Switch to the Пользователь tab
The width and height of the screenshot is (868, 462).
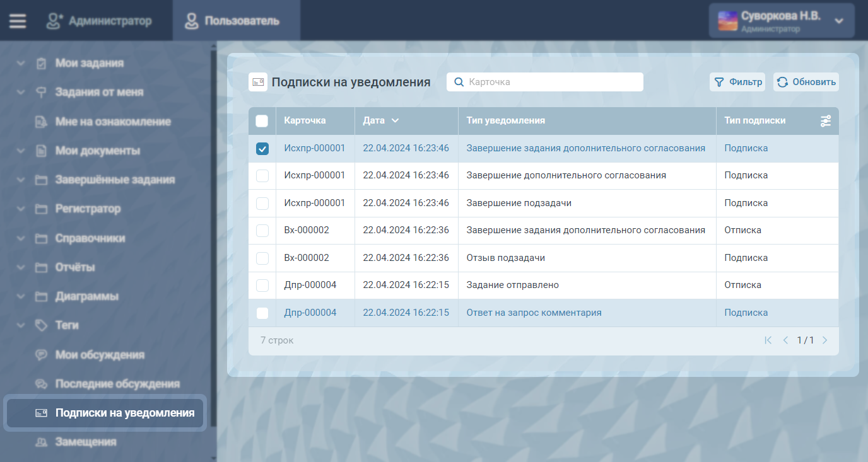pyautogui.click(x=232, y=21)
